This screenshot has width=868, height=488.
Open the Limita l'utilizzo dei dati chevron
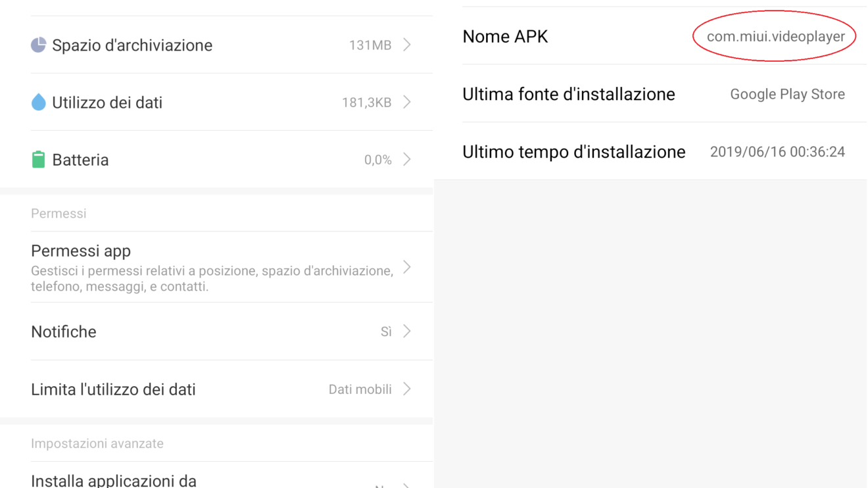tap(407, 389)
